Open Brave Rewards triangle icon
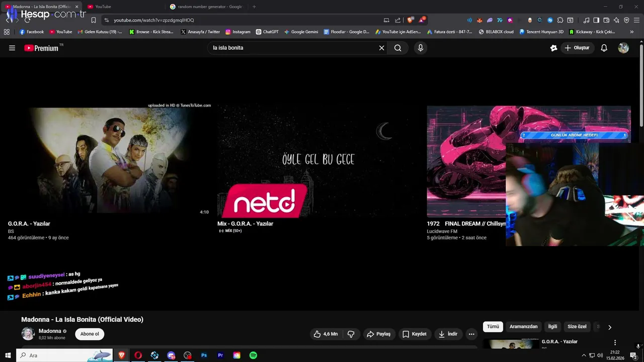644x362 pixels. pos(422,20)
